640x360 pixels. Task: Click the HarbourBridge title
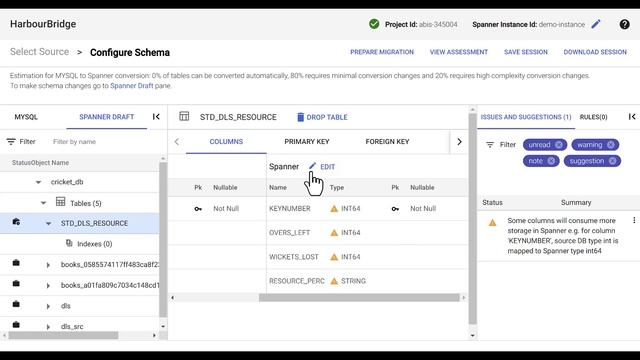43,24
